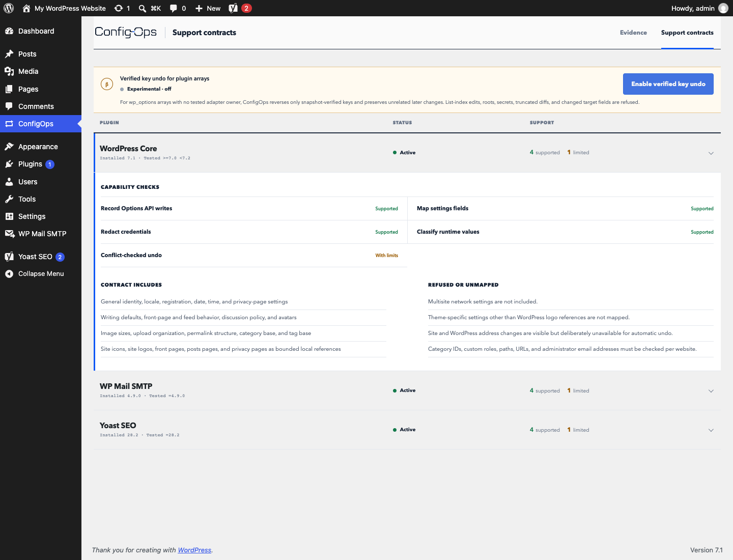This screenshot has height=560, width=733.
Task: Click the Collapse Menu arrow icon
Action: pyautogui.click(x=9, y=274)
